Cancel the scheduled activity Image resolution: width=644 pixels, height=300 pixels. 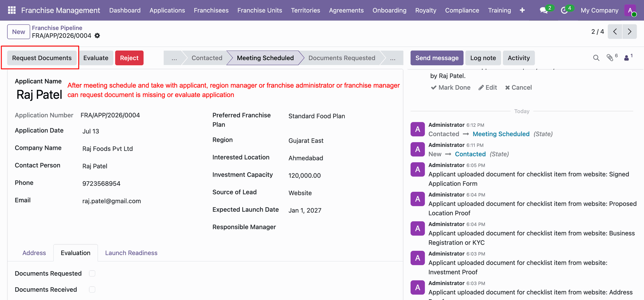pos(519,87)
